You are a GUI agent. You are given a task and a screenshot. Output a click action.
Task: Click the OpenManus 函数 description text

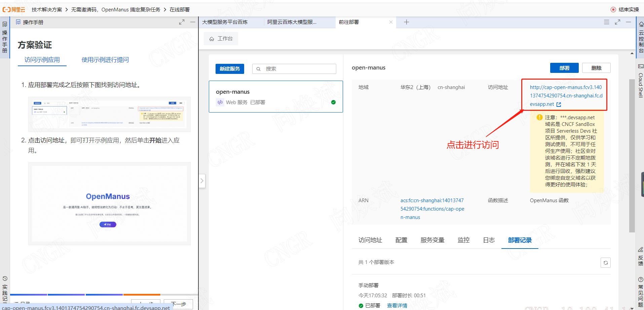coord(549,201)
